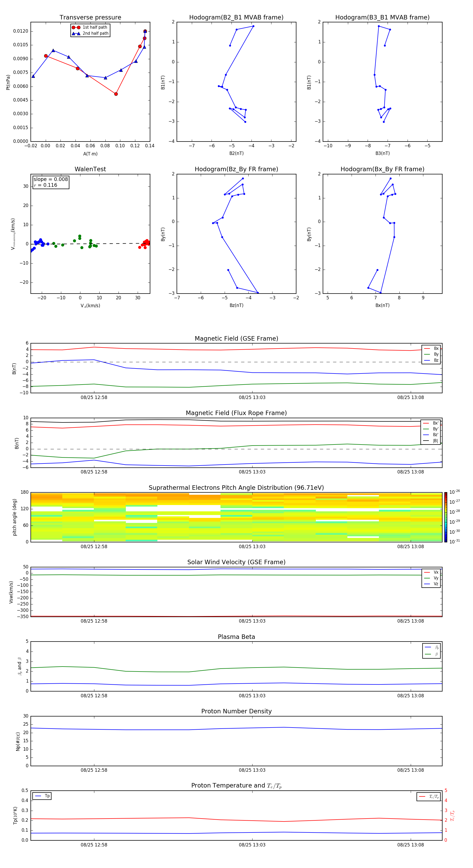Image resolution: width=473 pixels, height=868 pixels.
Task: Click the '10^-26' colorbar label
Action: click(455, 492)
